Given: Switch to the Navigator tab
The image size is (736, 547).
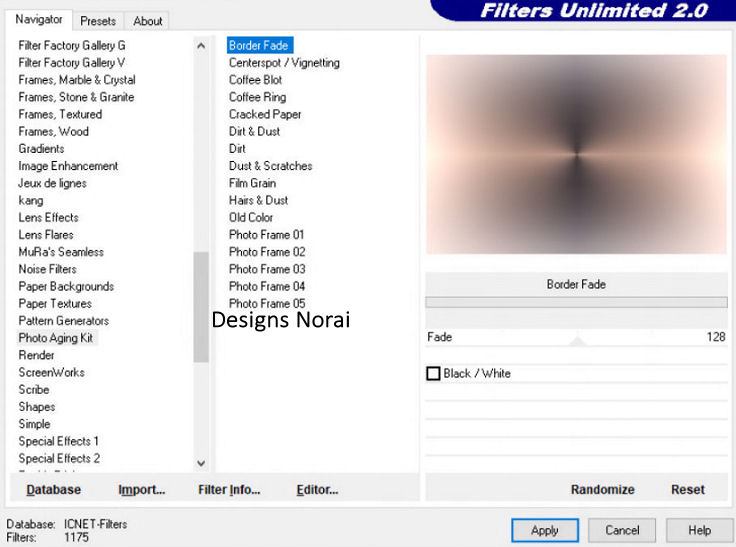Looking at the screenshot, I should pos(39,20).
